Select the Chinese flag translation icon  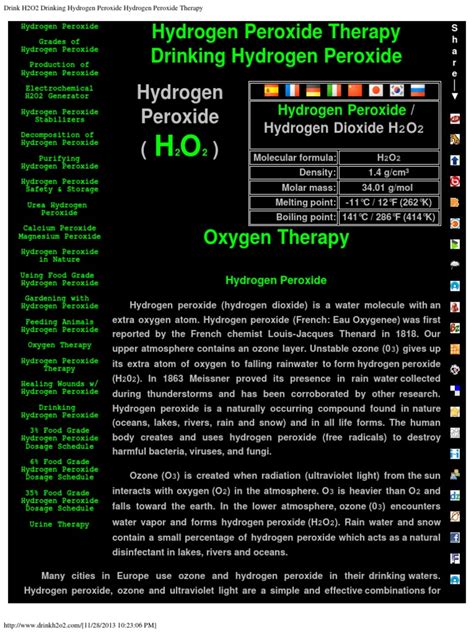355,90
